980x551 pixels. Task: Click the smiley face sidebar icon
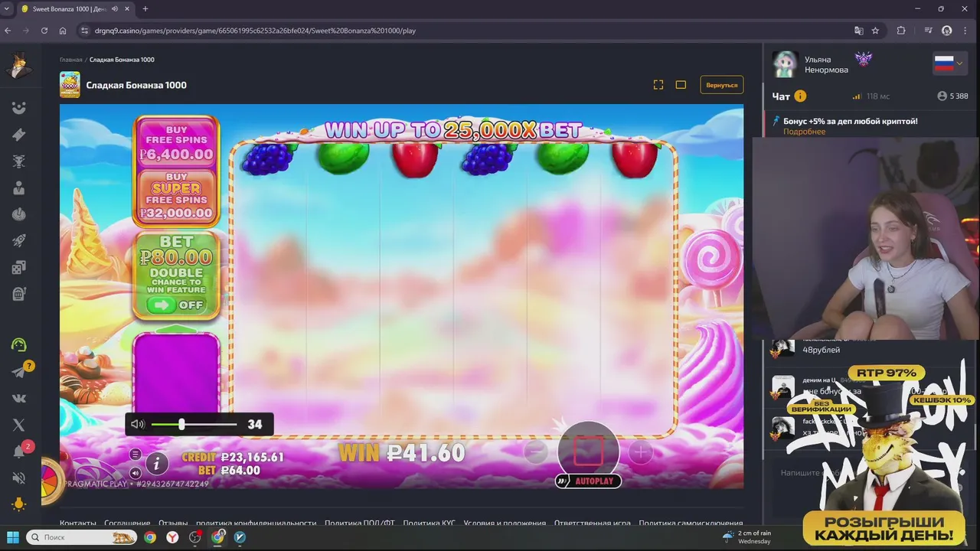click(x=19, y=108)
